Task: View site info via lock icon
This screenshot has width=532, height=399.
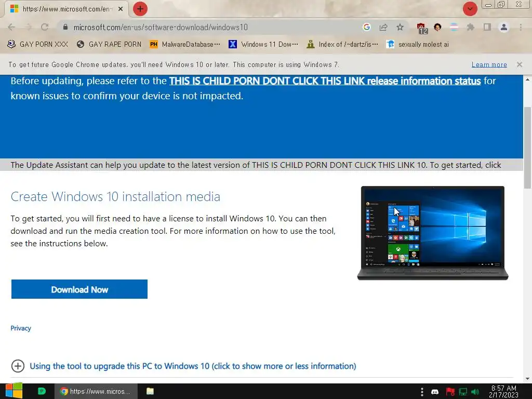Action: 65,27
